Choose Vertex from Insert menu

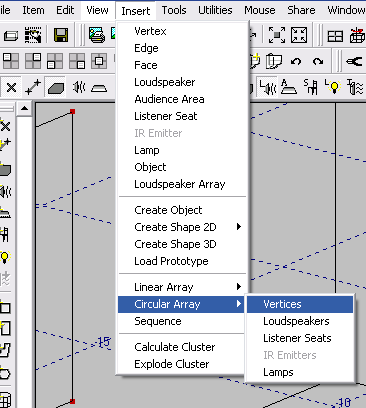point(182,31)
